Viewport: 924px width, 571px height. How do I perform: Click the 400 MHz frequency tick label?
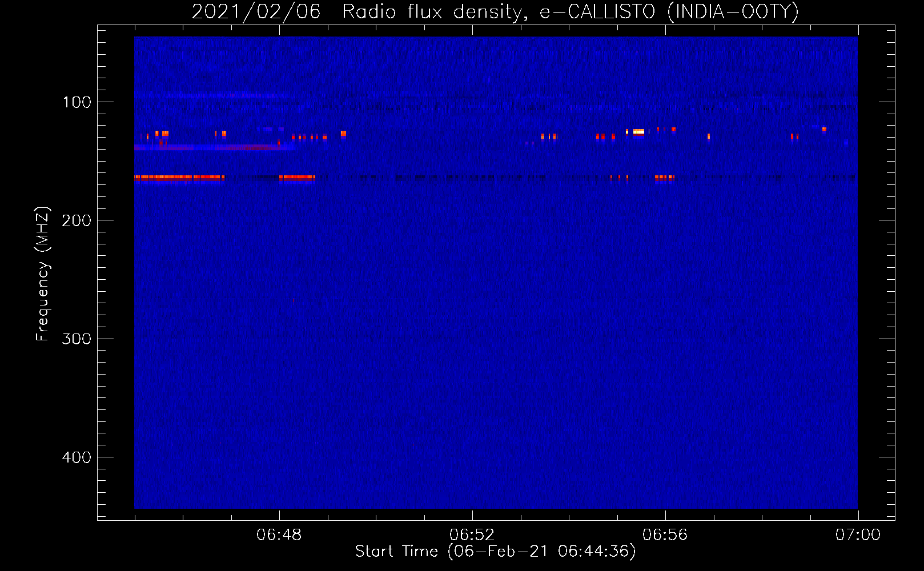(x=77, y=457)
